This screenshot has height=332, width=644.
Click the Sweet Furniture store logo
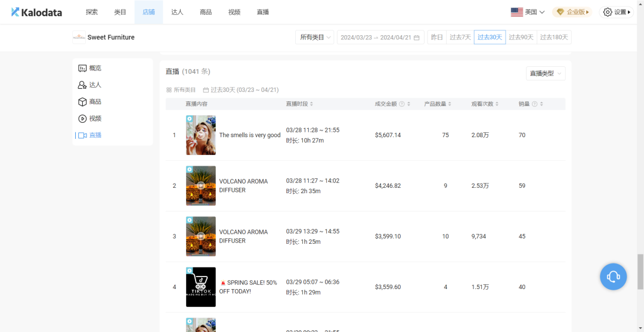pos(79,38)
